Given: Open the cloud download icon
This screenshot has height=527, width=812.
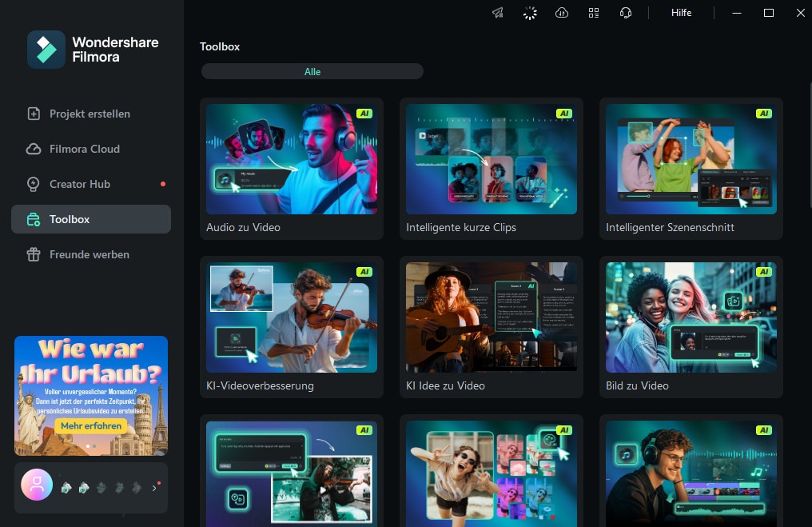Looking at the screenshot, I should [562, 13].
